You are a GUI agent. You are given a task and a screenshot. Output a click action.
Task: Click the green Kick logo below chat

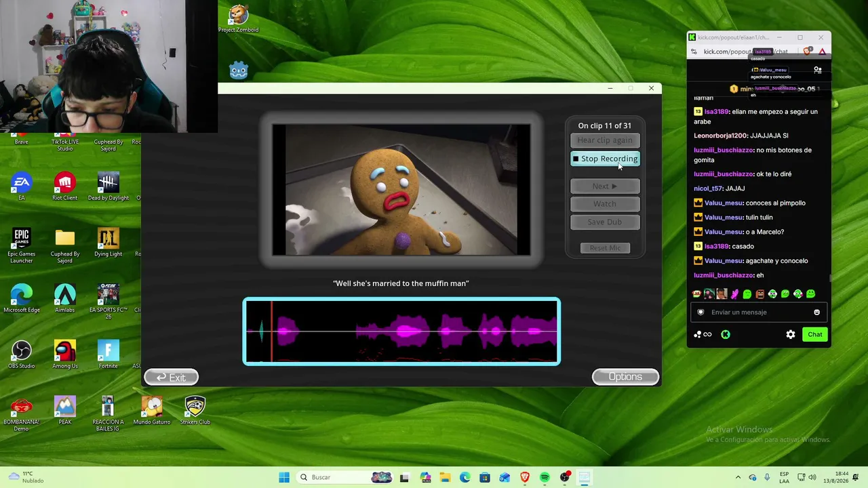point(726,334)
